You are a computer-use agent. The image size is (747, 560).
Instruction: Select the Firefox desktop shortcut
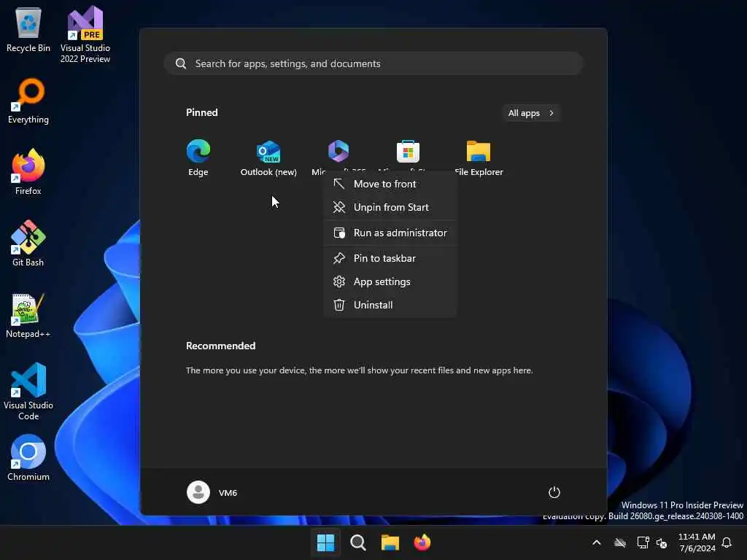pos(28,172)
